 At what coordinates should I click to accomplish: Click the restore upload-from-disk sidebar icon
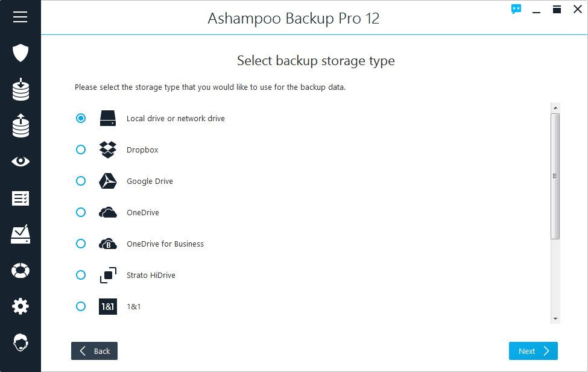pos(21,125)
